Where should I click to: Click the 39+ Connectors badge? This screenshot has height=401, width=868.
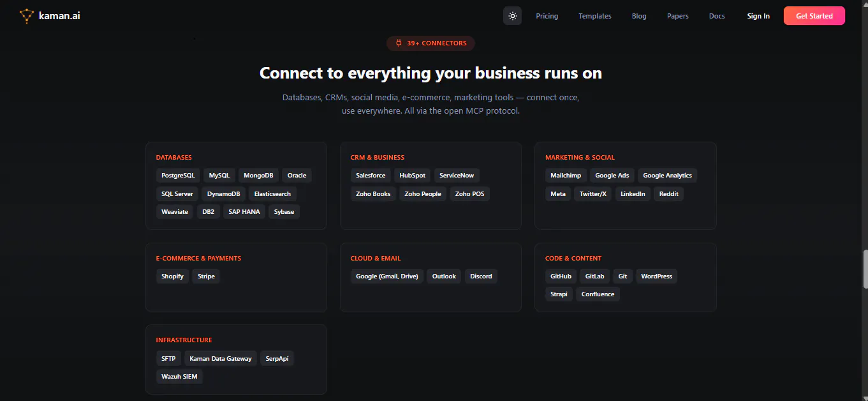[430, 43]
